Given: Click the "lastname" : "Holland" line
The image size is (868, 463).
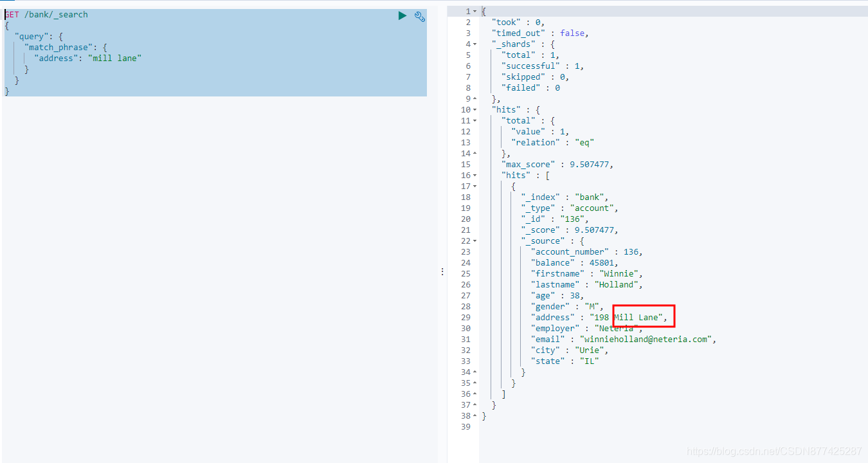Looking at the screenshot, I should 587,285.
